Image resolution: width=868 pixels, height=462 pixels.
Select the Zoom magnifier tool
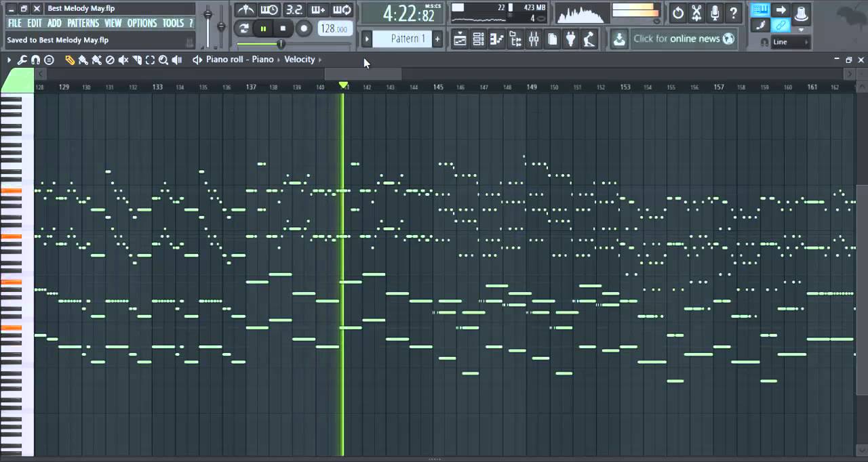[163, 60]
